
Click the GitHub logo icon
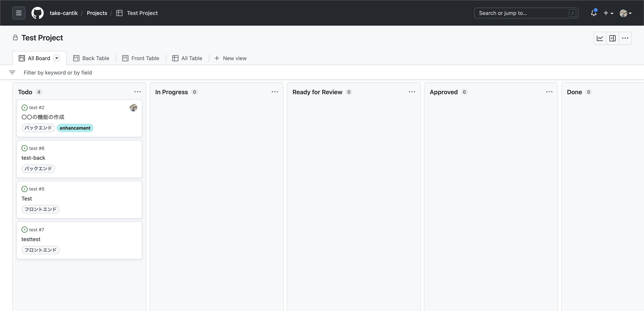point(38,13)
